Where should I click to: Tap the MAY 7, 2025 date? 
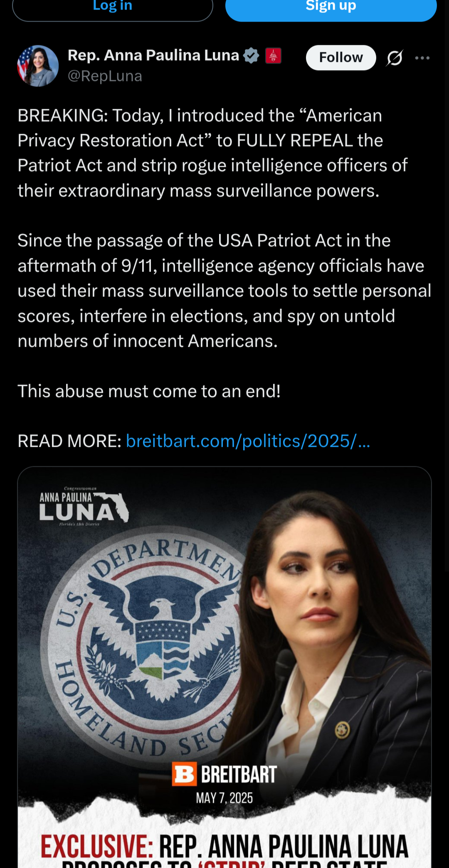[x=224, y=798]
